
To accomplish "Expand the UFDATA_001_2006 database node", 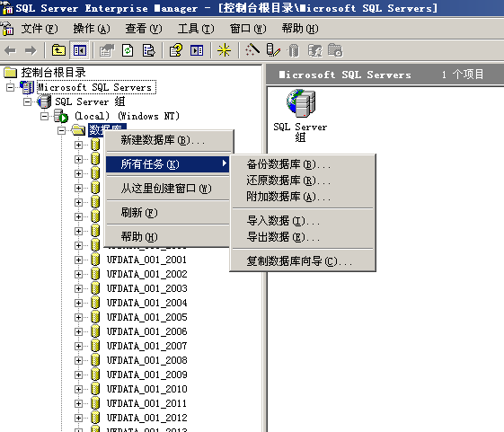I will 78,331.
